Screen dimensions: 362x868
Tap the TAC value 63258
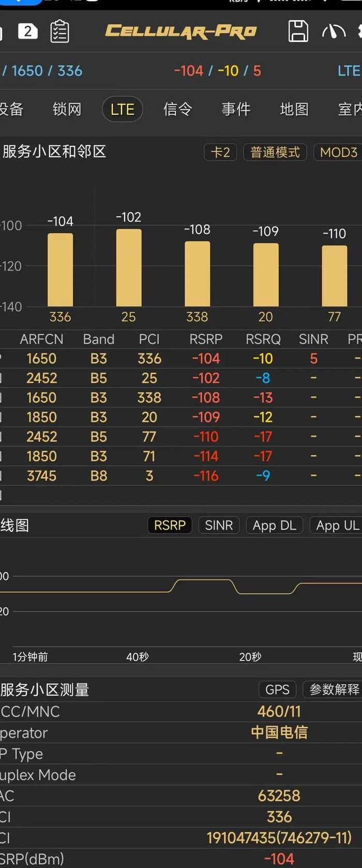point(279,796)
